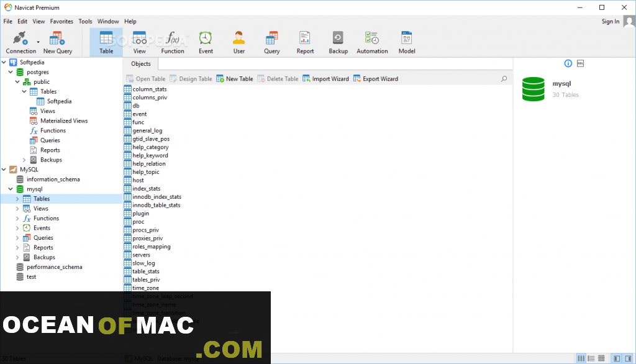
Task: Open the Edit menu
Action: [22, 21]
